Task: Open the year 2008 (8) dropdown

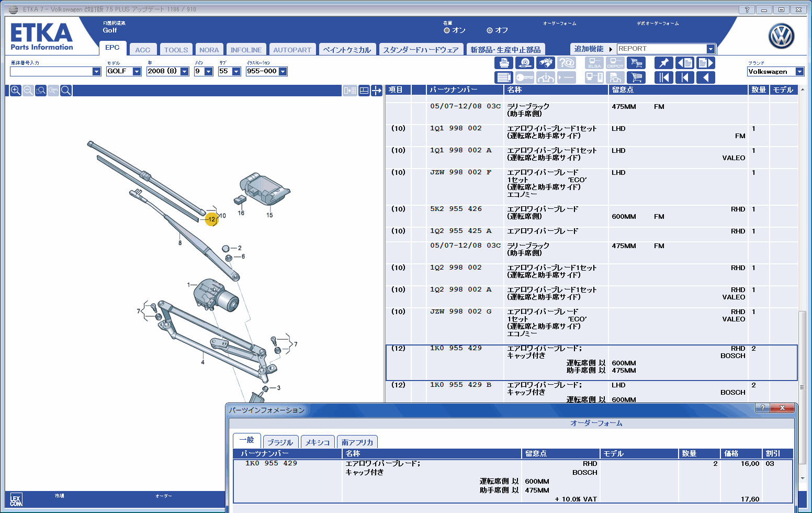Action: (x=184, y=71)
